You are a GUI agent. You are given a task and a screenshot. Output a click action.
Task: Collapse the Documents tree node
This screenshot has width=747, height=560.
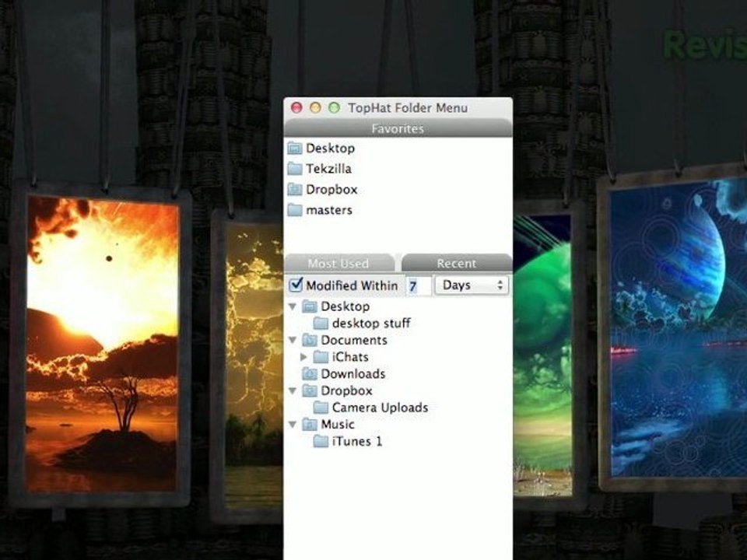[293, 340]
